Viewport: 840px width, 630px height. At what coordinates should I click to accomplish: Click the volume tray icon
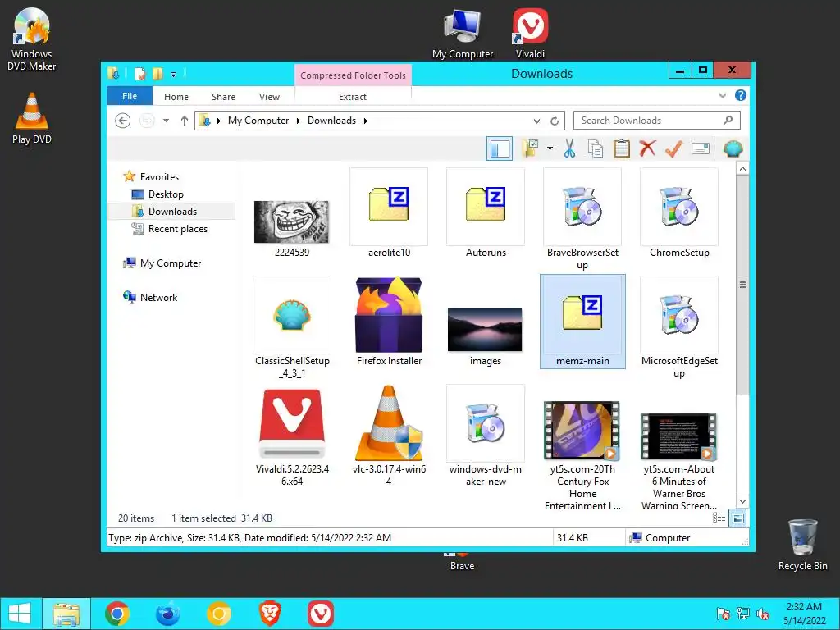pos(763,614)
